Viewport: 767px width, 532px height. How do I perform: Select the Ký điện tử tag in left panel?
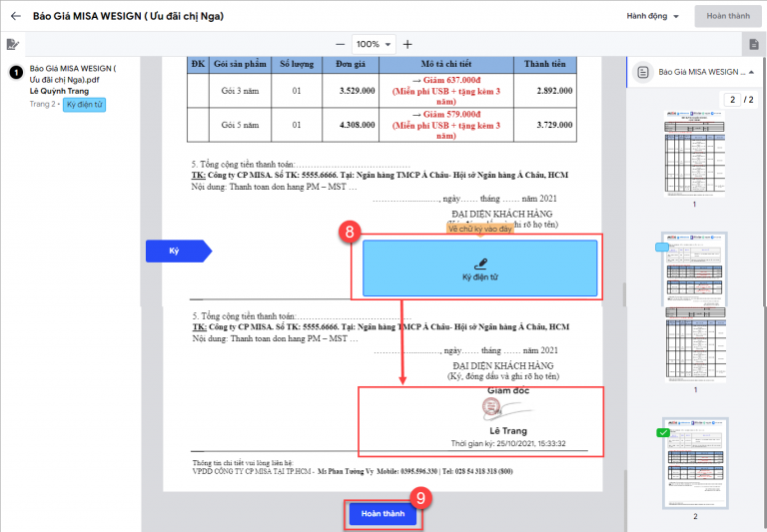coord(84,104)
